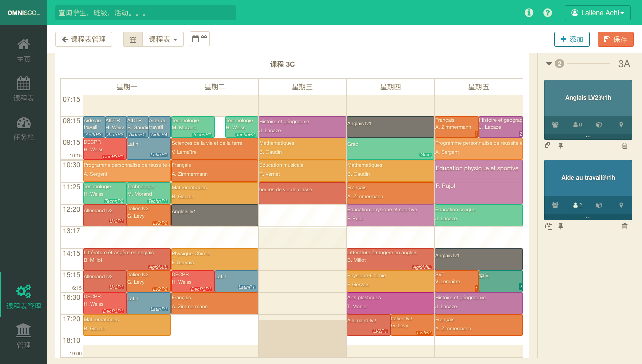This screenshot has height=364, width=642.
Task: Click location pin on Aide au travail card
Action: tap(621, 205)
